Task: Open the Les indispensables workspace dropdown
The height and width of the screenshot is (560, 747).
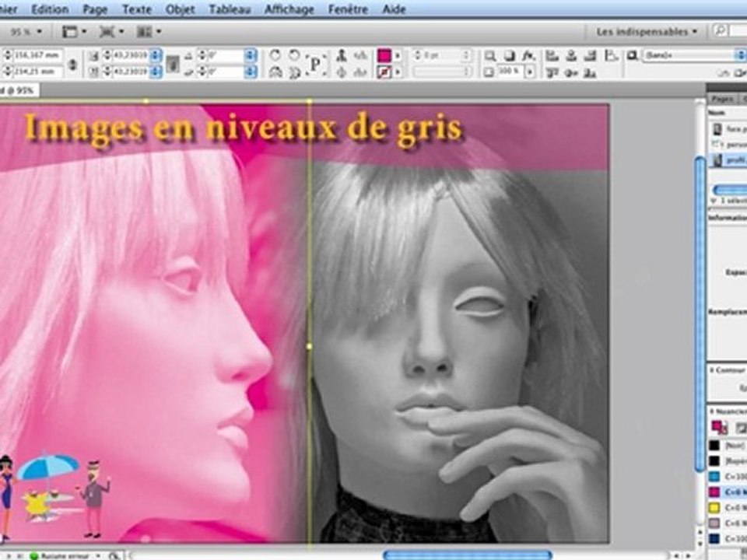Action: tap(647, 32)
